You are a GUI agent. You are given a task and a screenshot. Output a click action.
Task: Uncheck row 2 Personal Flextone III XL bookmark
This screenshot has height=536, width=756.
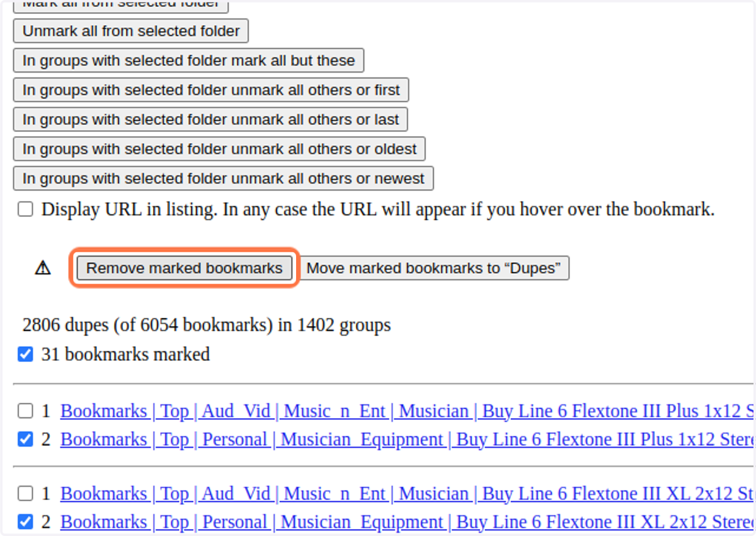pyautogui.click(x=25, y=522)
